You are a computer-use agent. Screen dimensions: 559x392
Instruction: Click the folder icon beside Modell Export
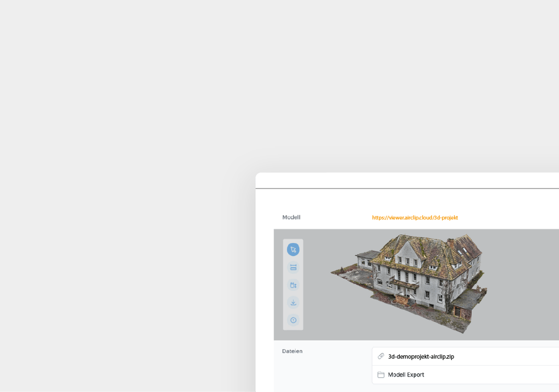pos(381,375)
